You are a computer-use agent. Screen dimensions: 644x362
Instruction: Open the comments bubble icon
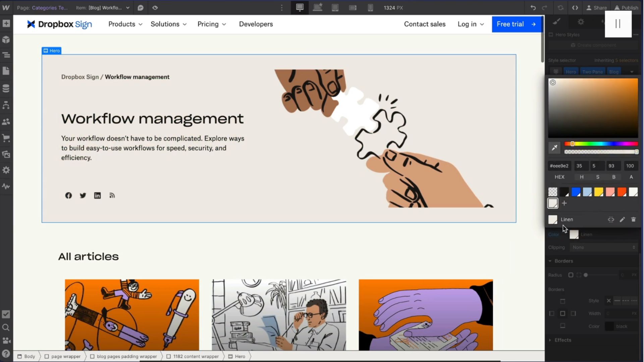141,8
